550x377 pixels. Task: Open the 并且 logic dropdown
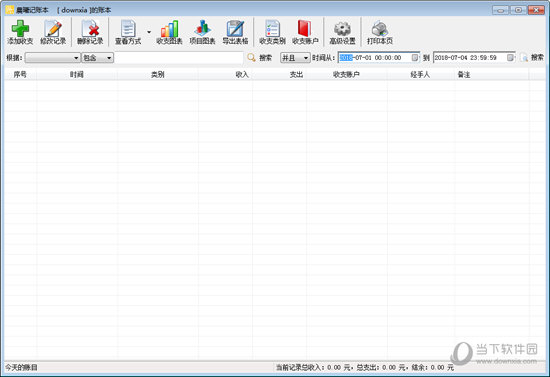coord(295,58)
